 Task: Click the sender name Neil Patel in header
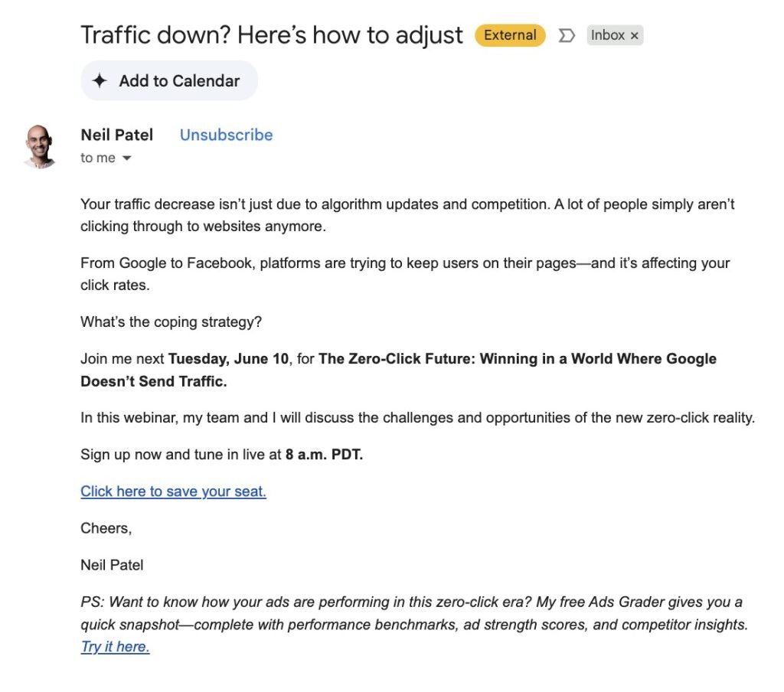(116, 135)
